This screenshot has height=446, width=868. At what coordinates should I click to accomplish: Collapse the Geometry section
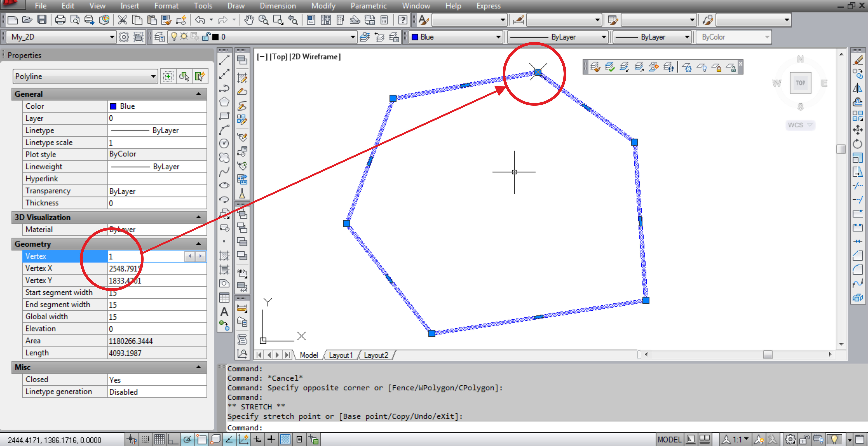point(198,244)
